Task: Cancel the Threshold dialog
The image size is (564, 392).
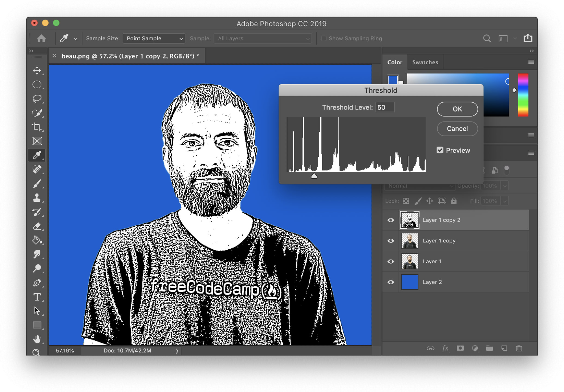Action: coord(457,129)
